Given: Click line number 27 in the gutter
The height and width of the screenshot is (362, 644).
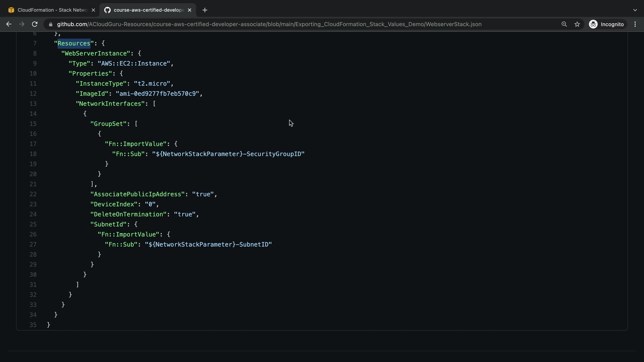Looking at the screenshot, I should click(33, 244).
